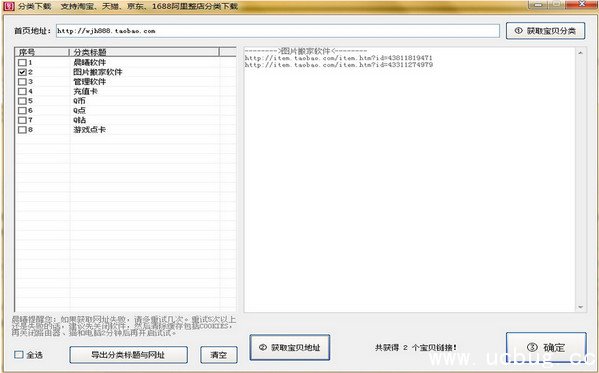Image resolution: width=599 pixels, height=373 pixels.
Task: Click 导出分类标题与网址 export button
Action: 128,355
